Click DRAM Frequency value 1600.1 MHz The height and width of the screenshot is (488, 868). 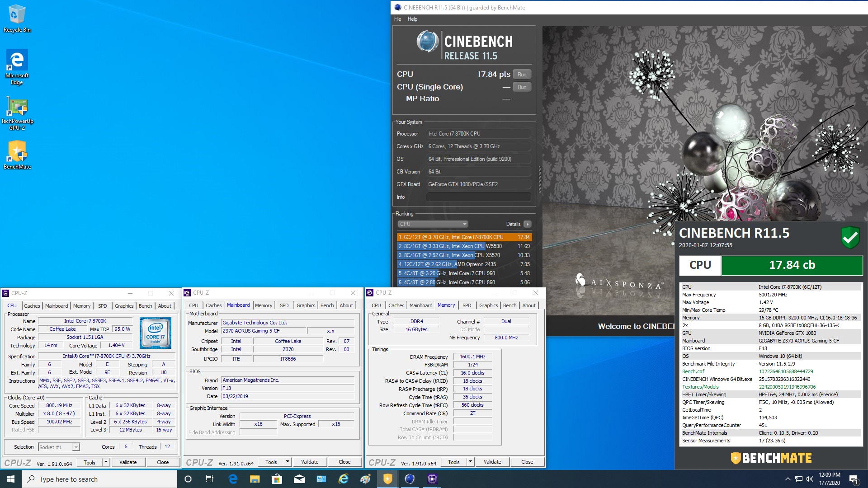pyautogui.click(x=472, y=357)
